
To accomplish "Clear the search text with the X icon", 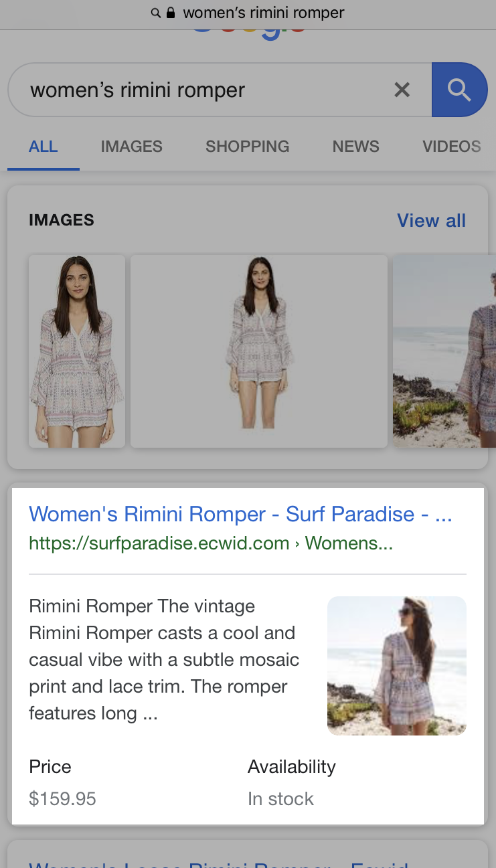I will point(402,90).
